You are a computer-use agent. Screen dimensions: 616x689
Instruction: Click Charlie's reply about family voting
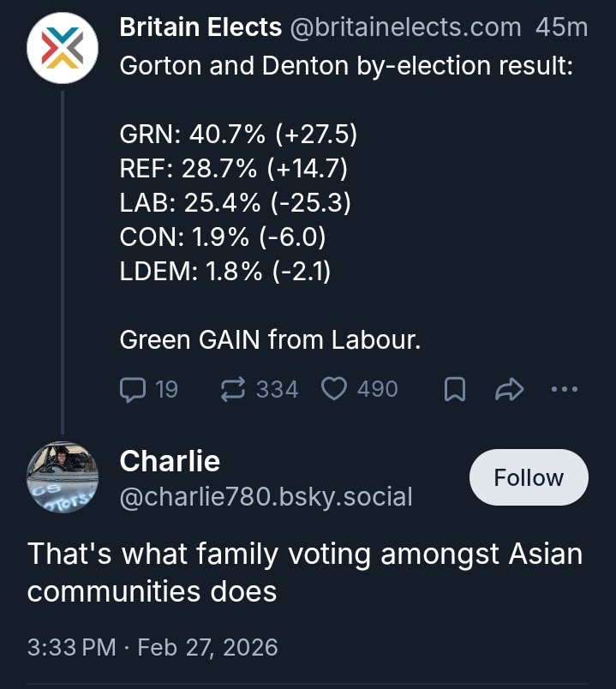point(304,572)
